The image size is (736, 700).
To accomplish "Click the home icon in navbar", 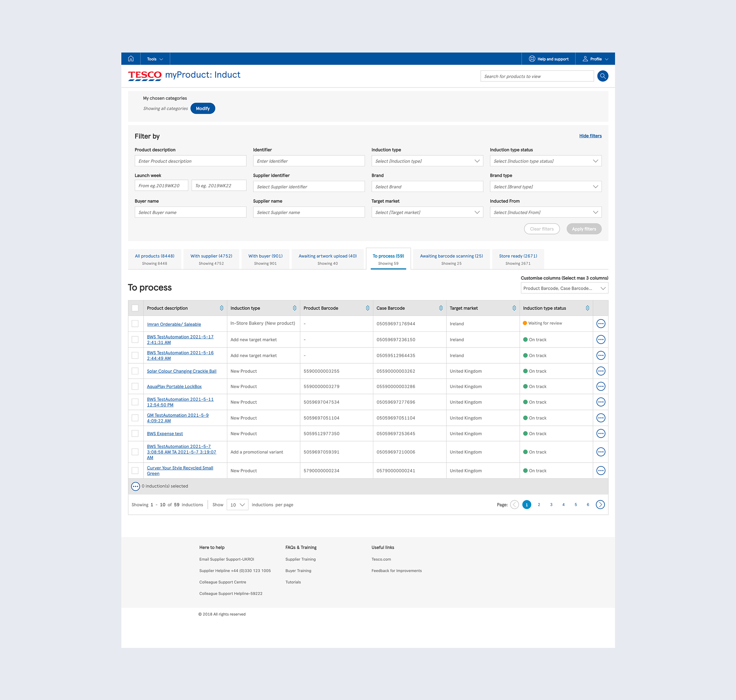I will pos(131,59).
